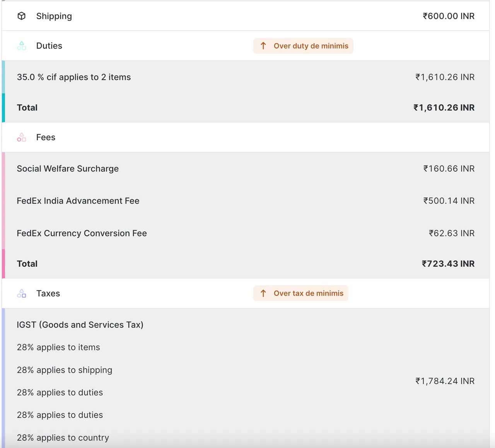Toggle the FedEx Currency Conversion Fee row
The width and height of the screenshot is (495, 448).
(x=82, y=233)
